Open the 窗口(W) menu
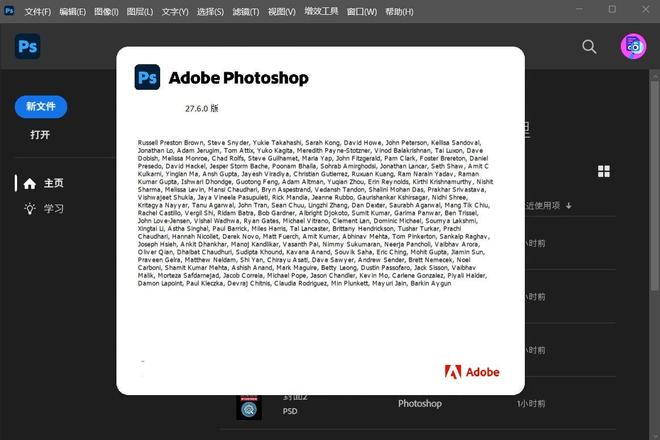660x440 pixels. pos(362,12)
